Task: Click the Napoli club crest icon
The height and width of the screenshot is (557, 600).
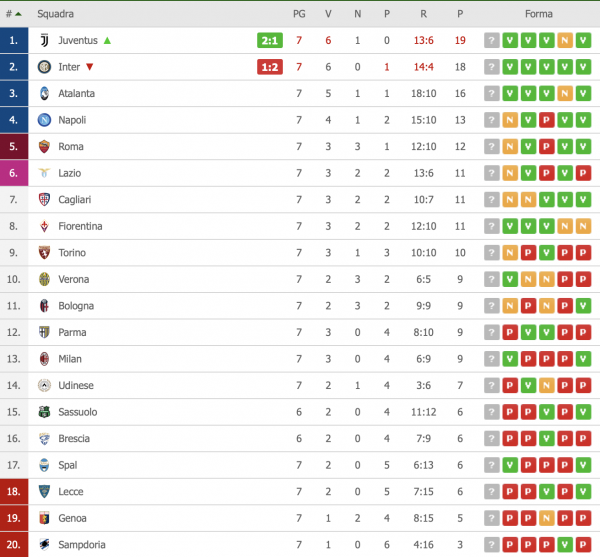Action: pos(44,120)
